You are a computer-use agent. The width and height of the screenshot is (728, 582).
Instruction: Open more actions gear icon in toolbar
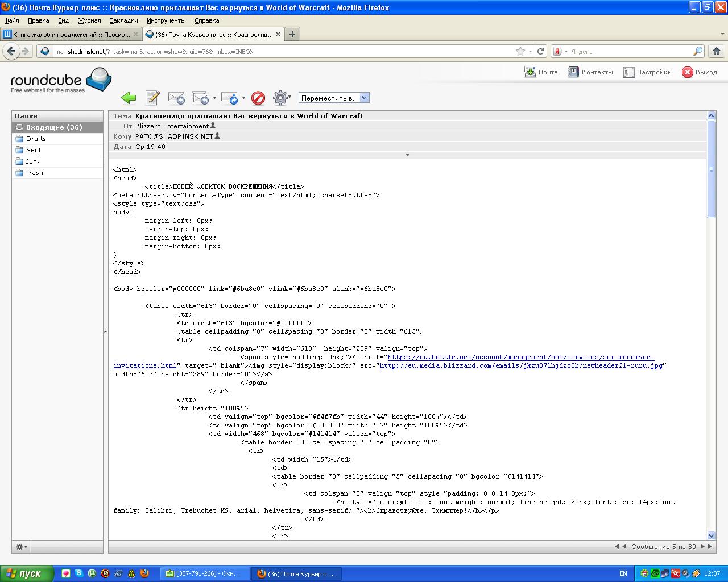pos(280,98)
